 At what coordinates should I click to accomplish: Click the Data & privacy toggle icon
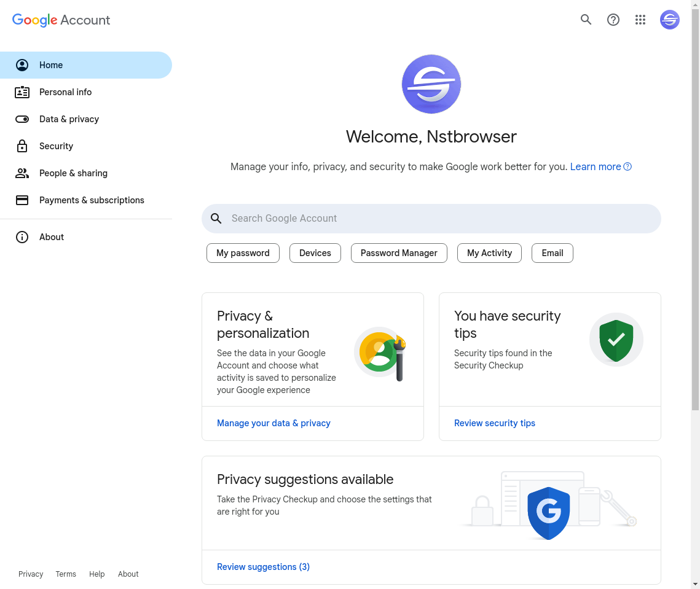(x=22, y=119)
